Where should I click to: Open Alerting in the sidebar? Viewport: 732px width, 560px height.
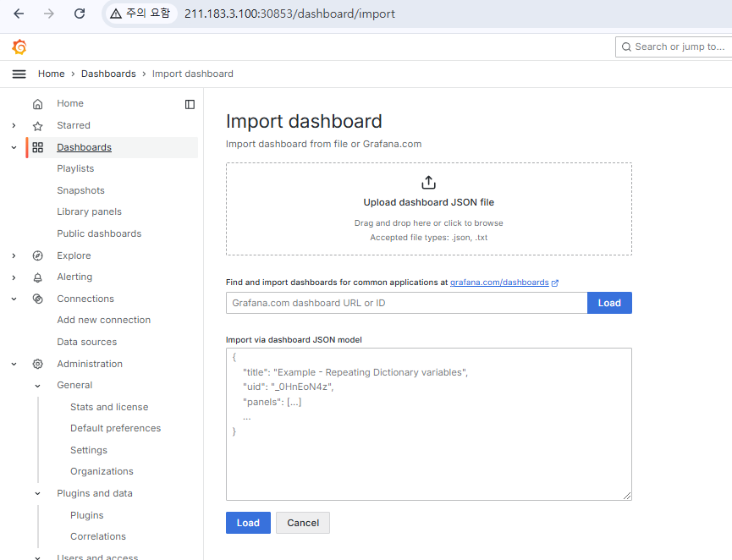[x=74, y=277]
